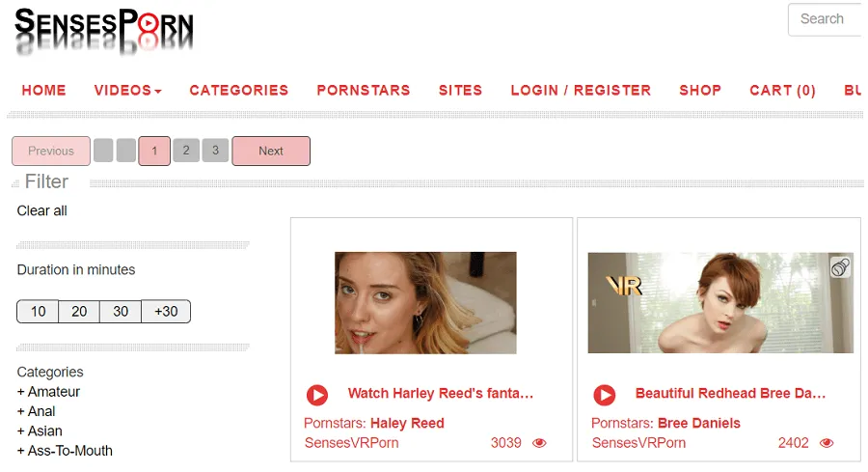The width and height of the screenshot is (868, 472).
Task: Click the play icon beside the Beautiful Redhead title
Action: (x=605, y=395)
